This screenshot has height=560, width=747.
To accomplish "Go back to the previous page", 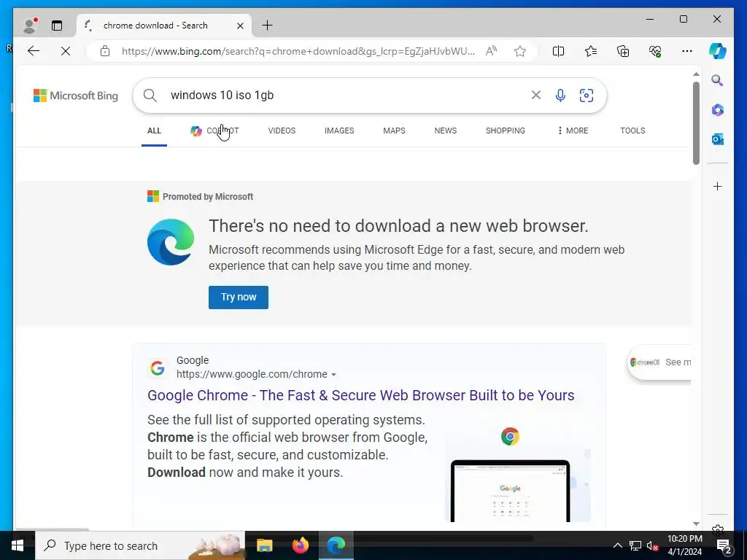I will tap(34, 51).
